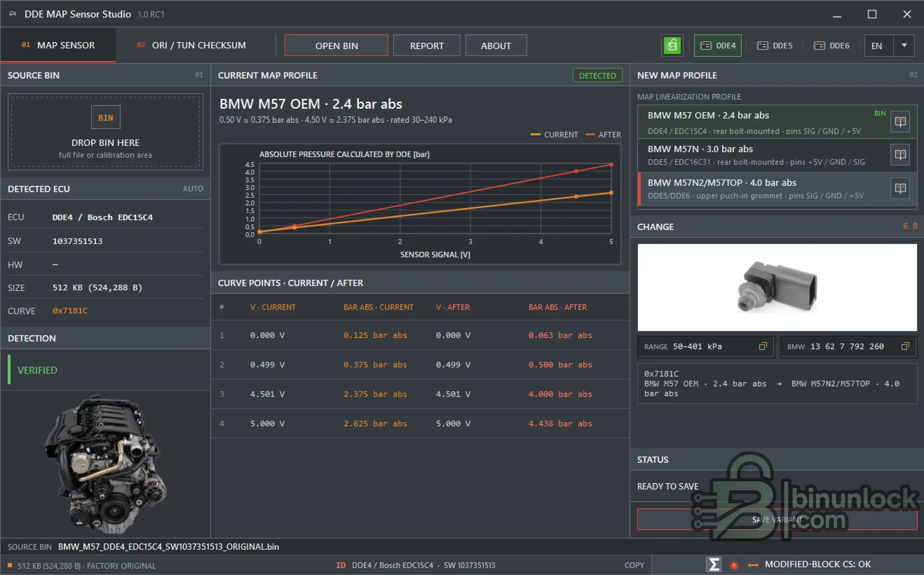This screenshot has height=575, width=924.
Task: Copy the BMW part number 13 62 7 792 260
Action: (905, 346)
